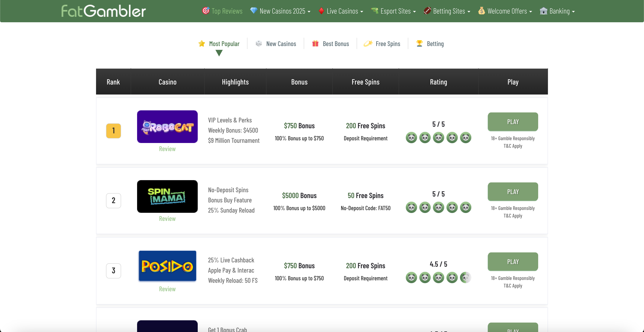The height and width of the screenshot is (332, 644).
Task: Click the diamond icon beside New Casinos 2025
Action: pos(253,11)
